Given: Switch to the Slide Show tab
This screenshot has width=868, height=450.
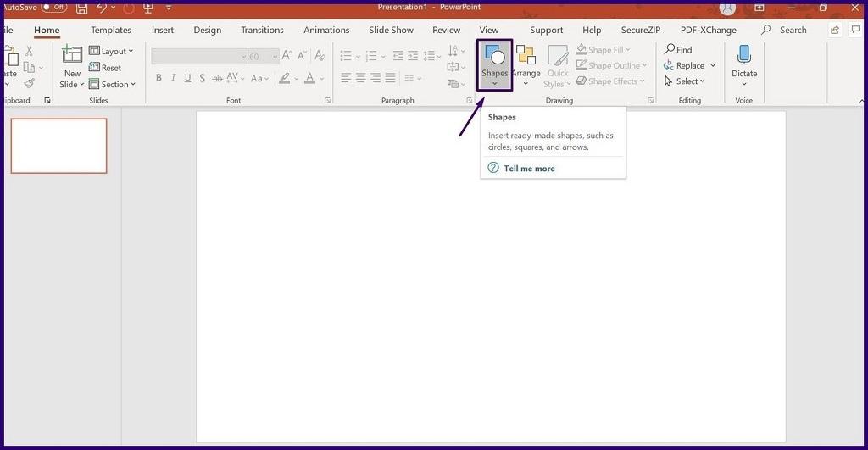Looking at the screenshot, I should [392, 30].
